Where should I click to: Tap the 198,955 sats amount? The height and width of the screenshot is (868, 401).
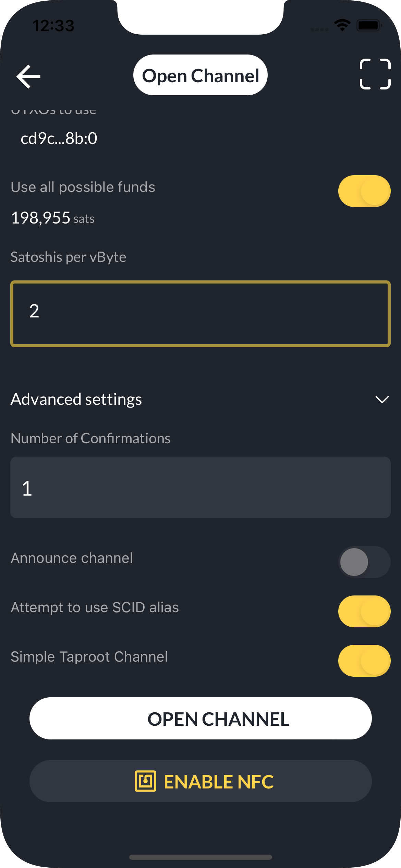point(53,218)
